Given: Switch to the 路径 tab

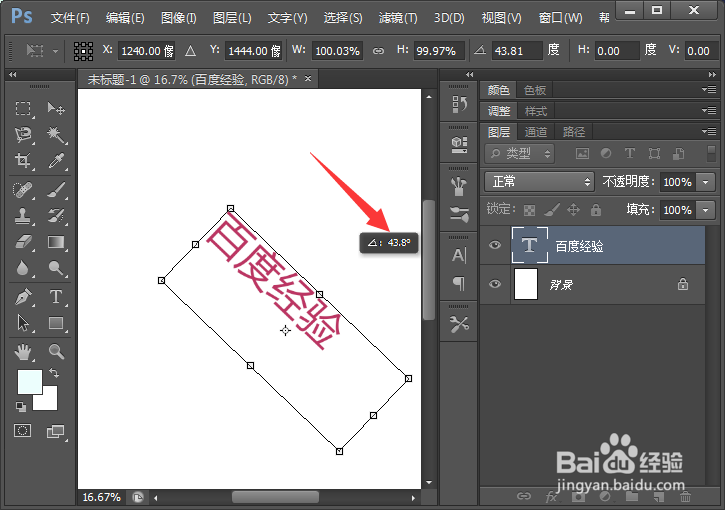Looking at the screenshot, I should (x=574, y=132).
